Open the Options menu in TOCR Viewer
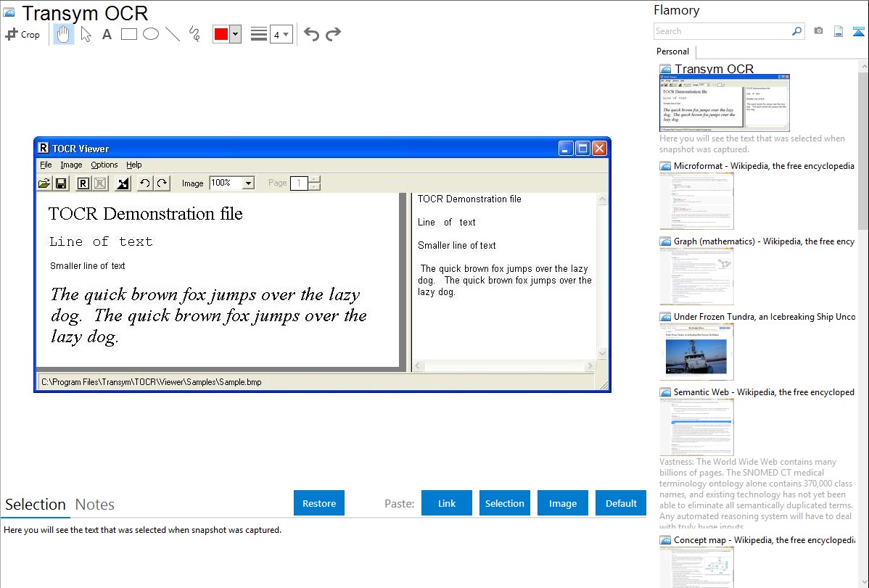869x588 pixels. pos(104,165)
